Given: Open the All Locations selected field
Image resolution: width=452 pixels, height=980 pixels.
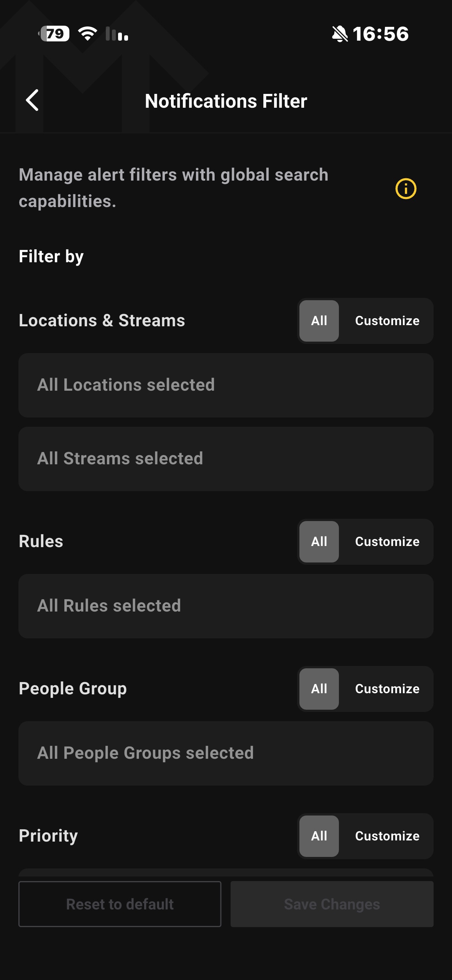Looking at the screenshot, I should click(226, 385).
